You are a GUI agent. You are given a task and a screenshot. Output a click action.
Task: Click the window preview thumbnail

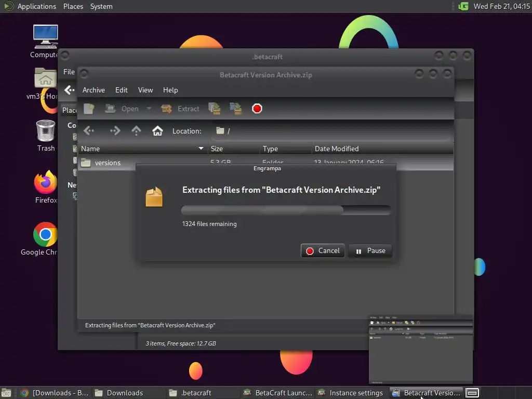tap(421, 350)
